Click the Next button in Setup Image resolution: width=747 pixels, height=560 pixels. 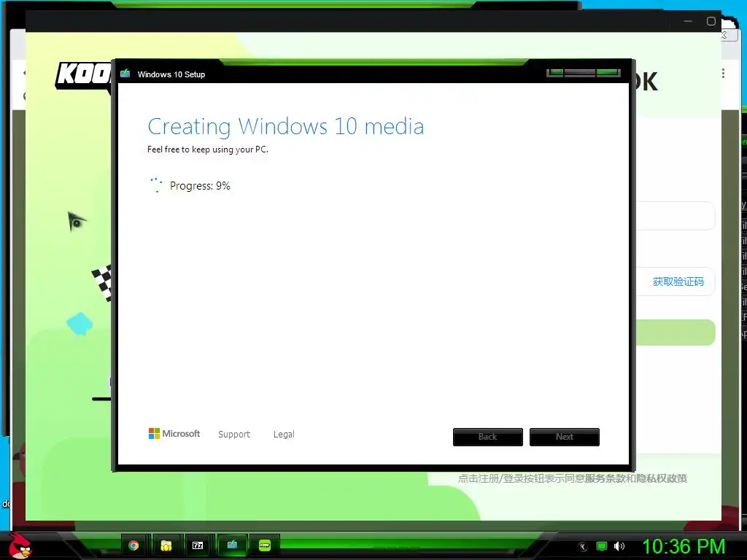click(x=565, y=437)
